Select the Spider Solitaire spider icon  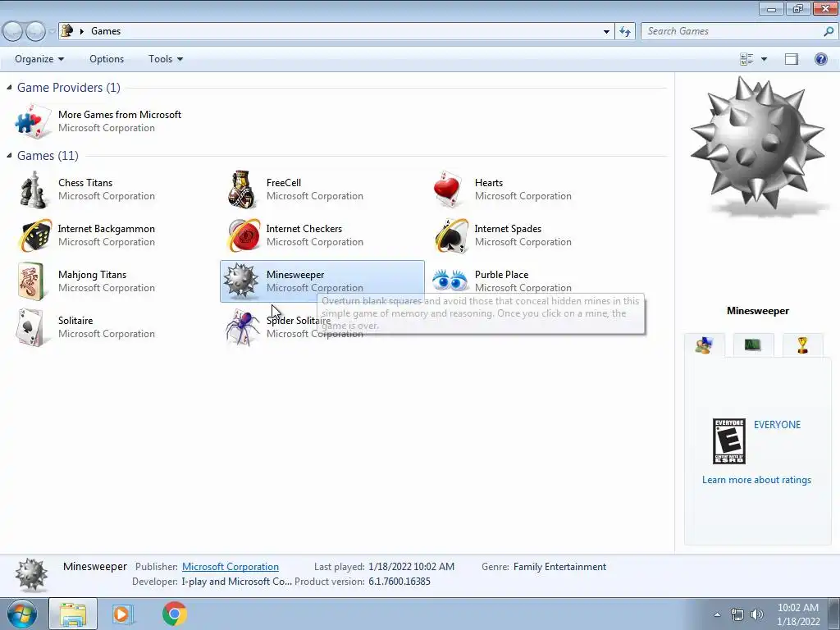click(242, 327)
